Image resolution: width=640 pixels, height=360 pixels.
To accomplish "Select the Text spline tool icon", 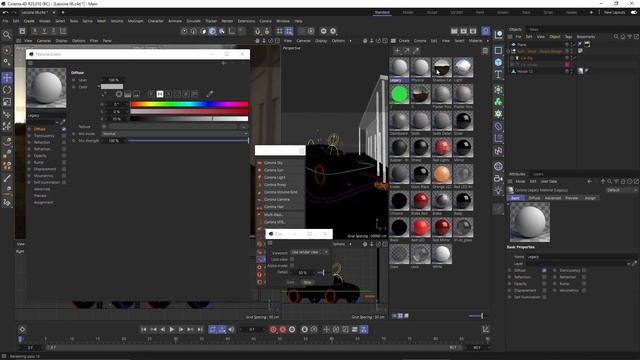I will (498, 74).
